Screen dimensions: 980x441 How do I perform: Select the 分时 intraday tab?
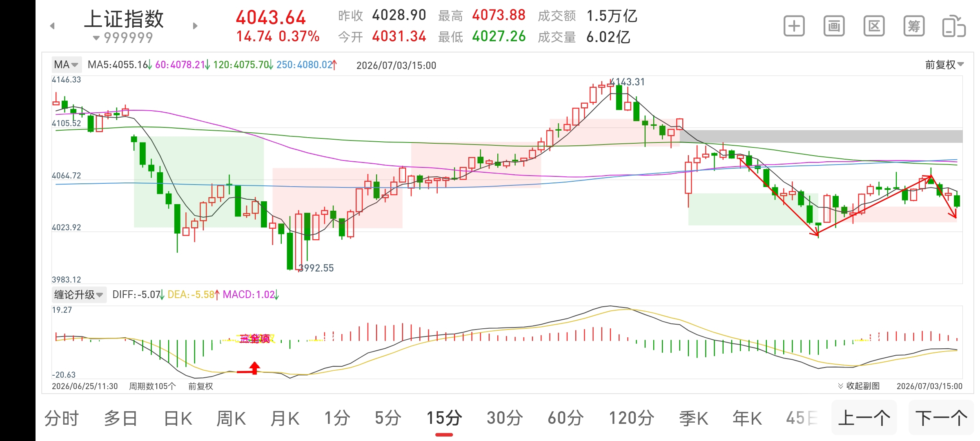[61, 419]
